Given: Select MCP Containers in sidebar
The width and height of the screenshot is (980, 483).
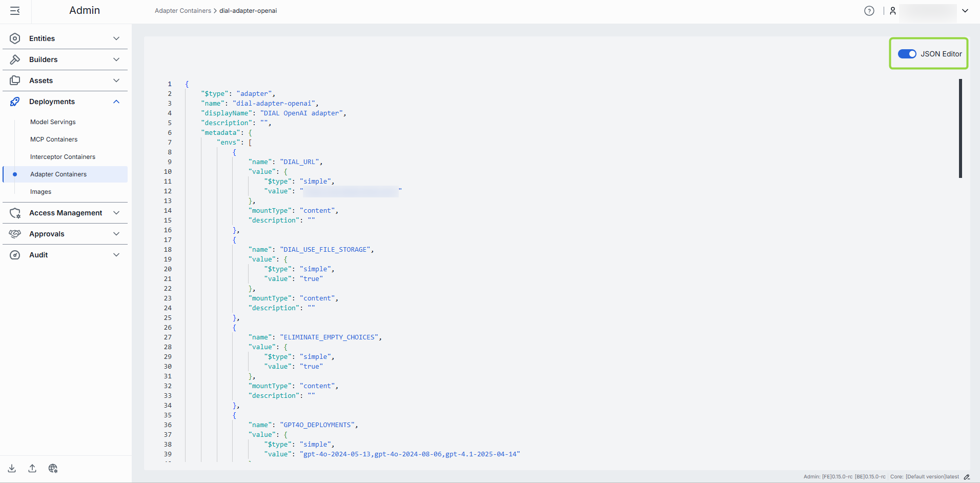Looking at the screenshot, I should (54, 139).
